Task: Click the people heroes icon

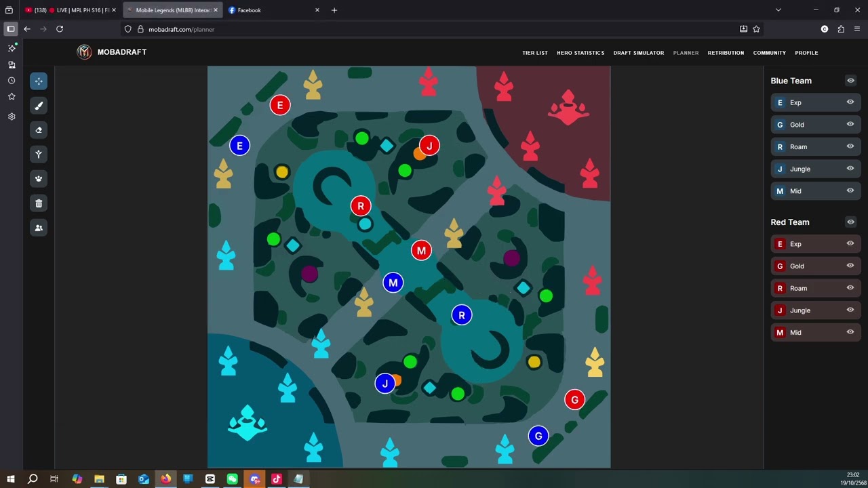Action: point(39,228)
